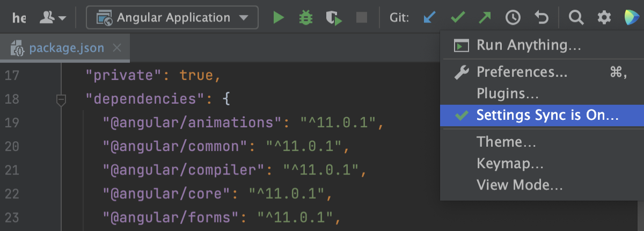Update project with blue Git arrow
This screenshot has width=644, height=231.
pos(429,18)
